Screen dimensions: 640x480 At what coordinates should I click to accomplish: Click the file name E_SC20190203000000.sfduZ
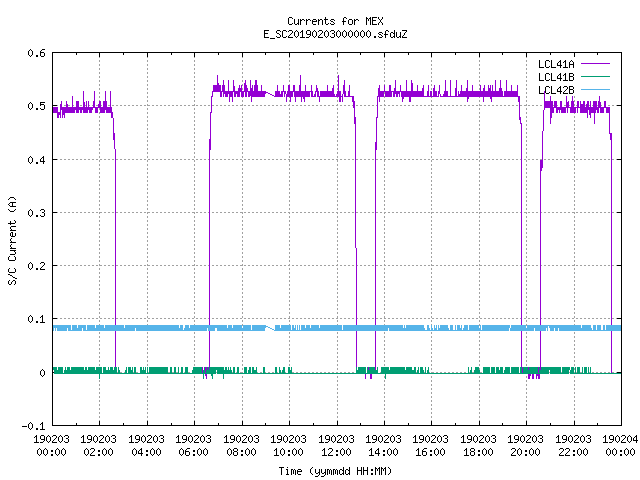335,34
